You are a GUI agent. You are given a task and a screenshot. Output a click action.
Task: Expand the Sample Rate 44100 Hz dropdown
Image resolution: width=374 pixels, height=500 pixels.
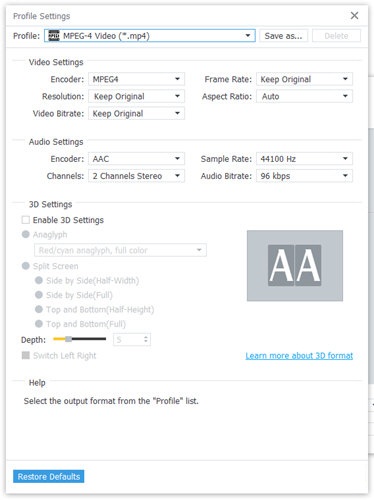(x=304, y=159)
